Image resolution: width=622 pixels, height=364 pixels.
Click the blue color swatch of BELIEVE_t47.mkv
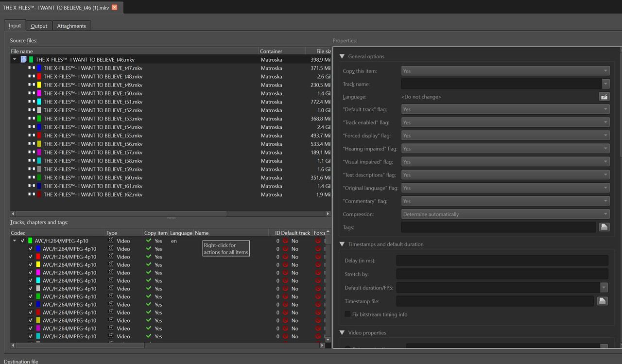pyautogui.click(x=39, y=68)
